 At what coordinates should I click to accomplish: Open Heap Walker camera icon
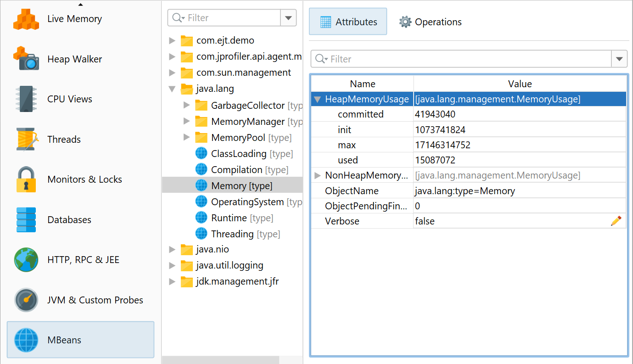pyautogui.click(x=26, y=59)
